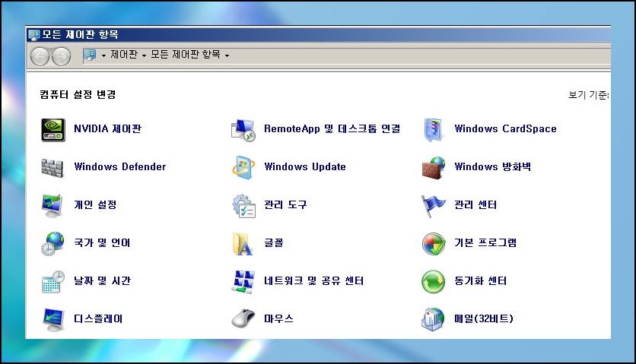Select the 관리 도구 label

pyautogui.click(x=285, y=204)
